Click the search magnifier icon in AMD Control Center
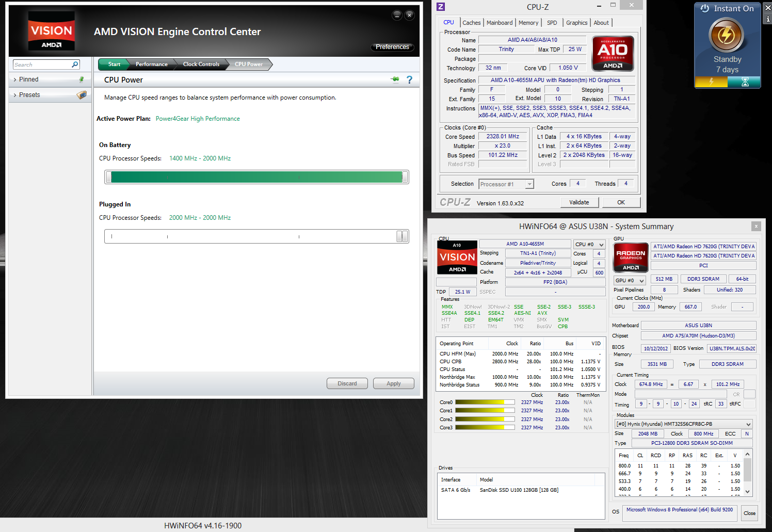The image size is (772, 532). tap(75, 65)
